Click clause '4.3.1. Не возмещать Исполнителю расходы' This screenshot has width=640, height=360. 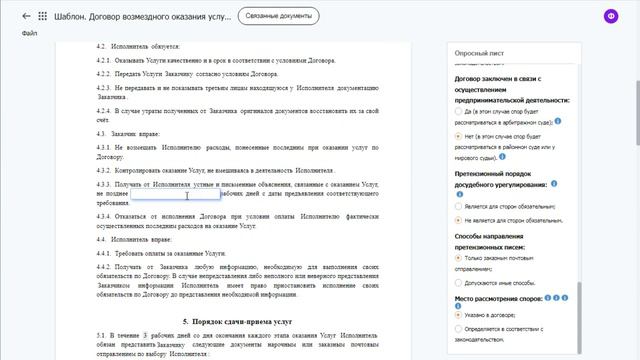238,152
